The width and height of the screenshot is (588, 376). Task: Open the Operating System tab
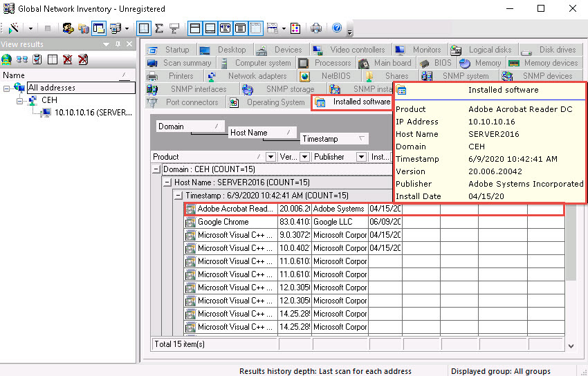[x=268, y=102]
